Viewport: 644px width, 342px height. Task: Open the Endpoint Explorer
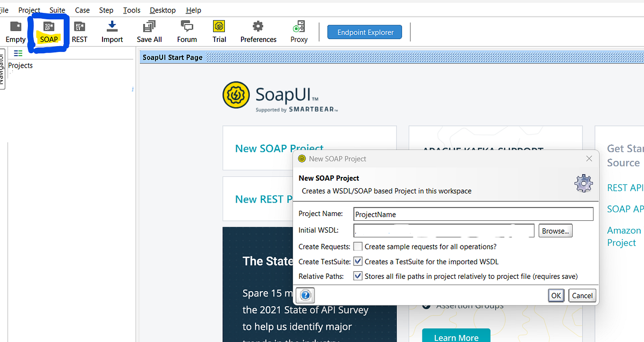click(364, 32)
